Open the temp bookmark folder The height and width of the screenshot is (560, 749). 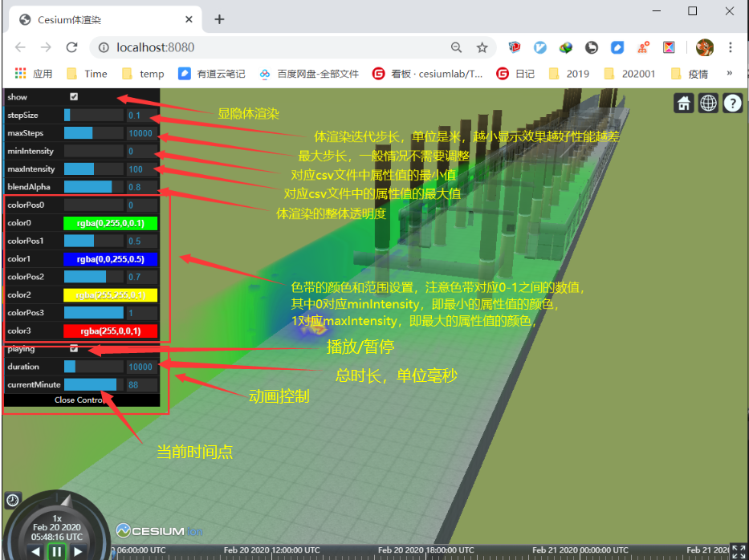(143, 74)
